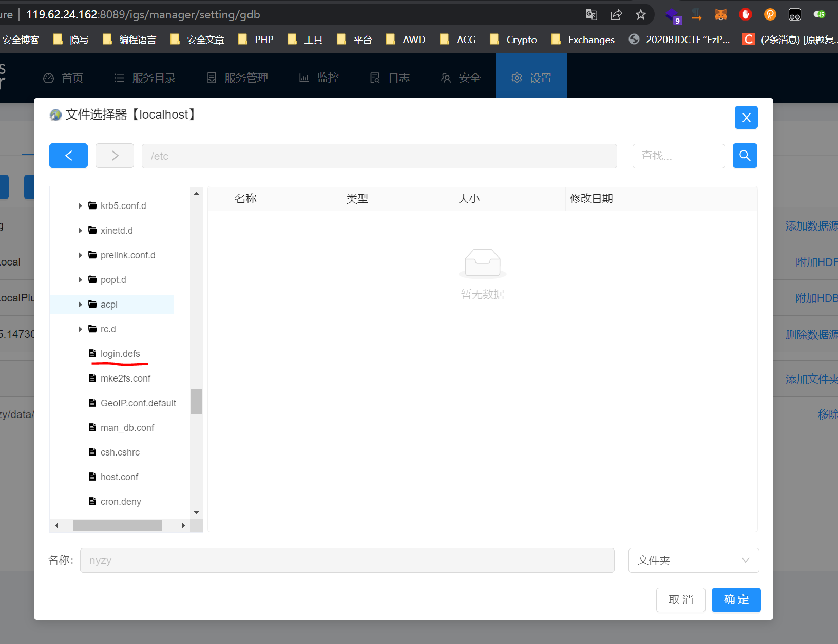Screen dimensions: 838x644
Task: Select the acpi folder in tree
Action: click(109, 305)
